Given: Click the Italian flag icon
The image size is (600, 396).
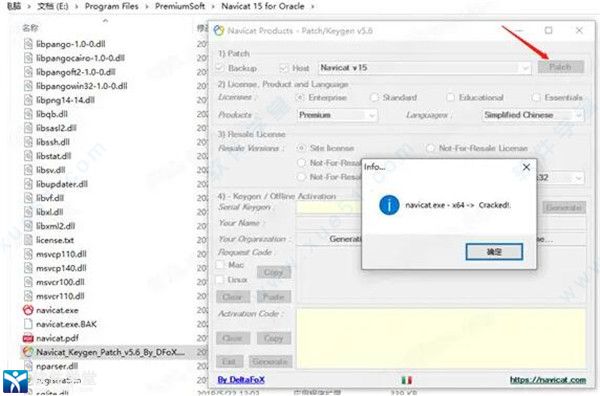Looking at the screenshot, I should (407, 380).
